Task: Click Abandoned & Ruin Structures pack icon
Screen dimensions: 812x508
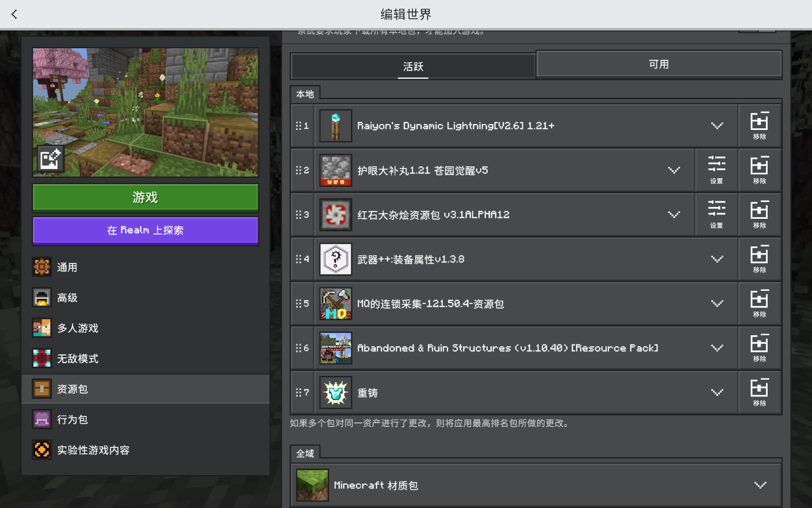Action: tap(336, 348)
